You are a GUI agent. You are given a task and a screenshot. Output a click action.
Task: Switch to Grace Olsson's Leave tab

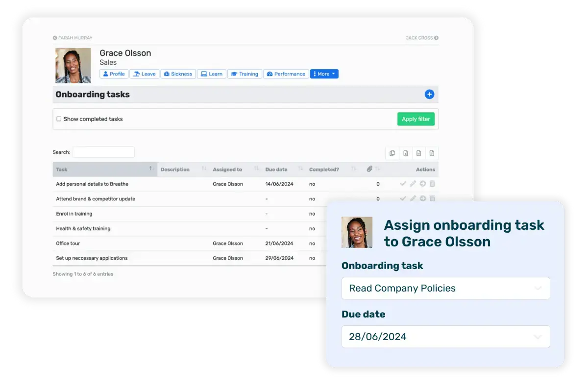(x=145, y=73)
